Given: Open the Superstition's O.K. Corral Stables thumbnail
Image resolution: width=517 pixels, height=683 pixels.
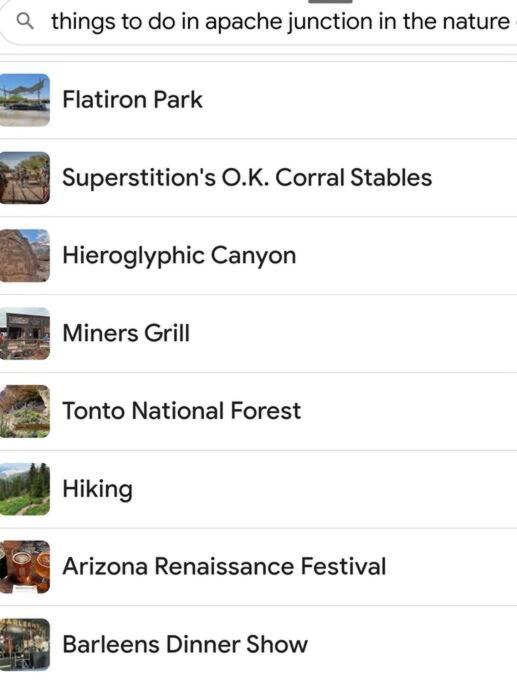Looking at the screenshot, I should point(24,178).
